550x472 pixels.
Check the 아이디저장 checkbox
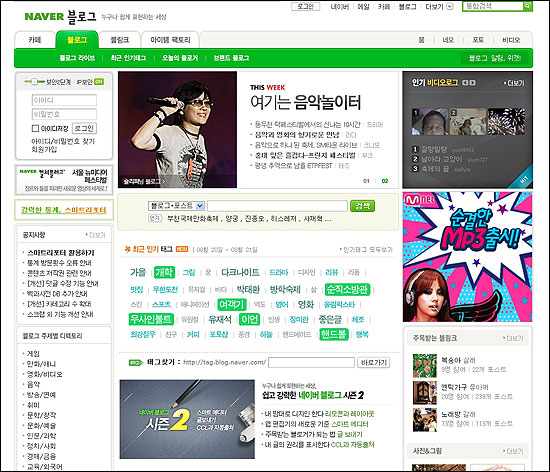35,128
